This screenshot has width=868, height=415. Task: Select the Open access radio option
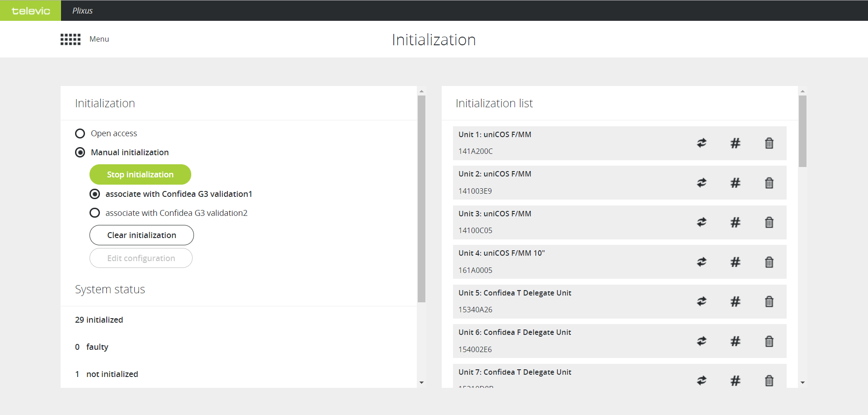tap(80, 134)
